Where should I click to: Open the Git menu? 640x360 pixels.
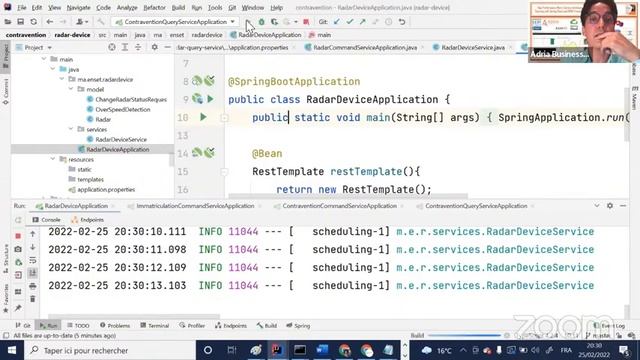point(232,7)
